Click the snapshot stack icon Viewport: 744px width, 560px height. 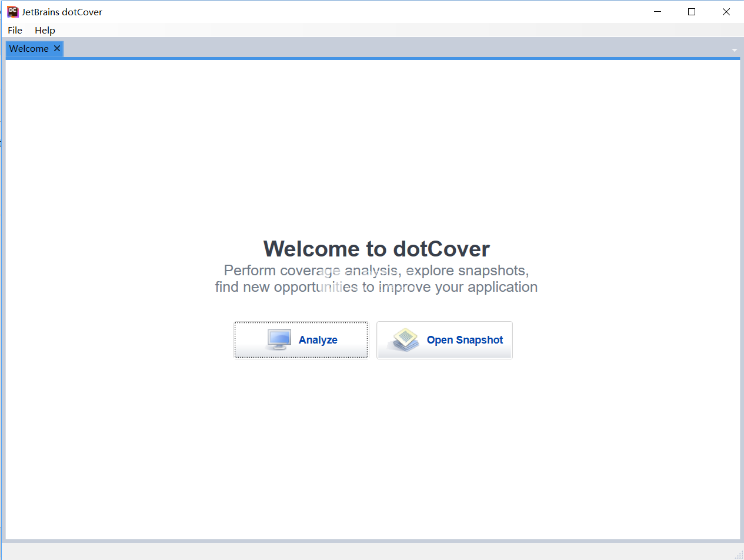(x=405, y=340)
